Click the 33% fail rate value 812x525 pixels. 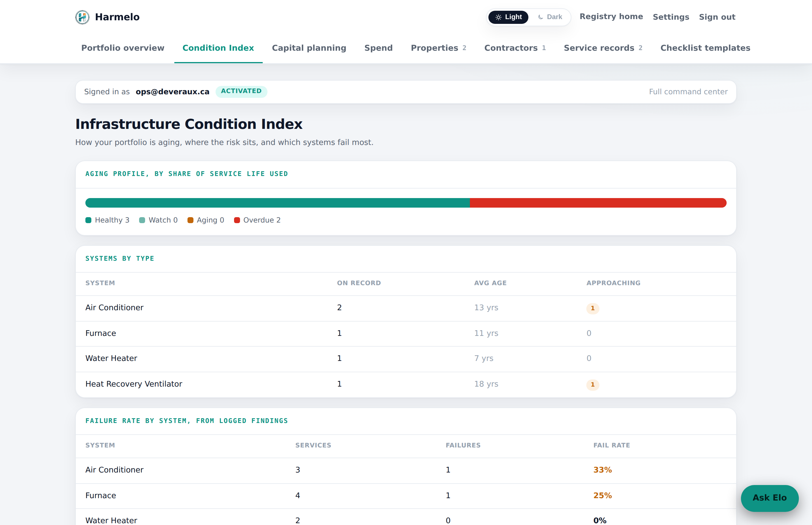(x=602, y=470)
